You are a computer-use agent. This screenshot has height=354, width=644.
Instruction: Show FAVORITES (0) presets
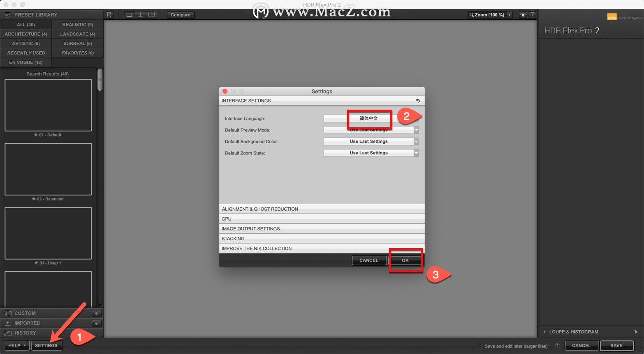tap(78, 53)
